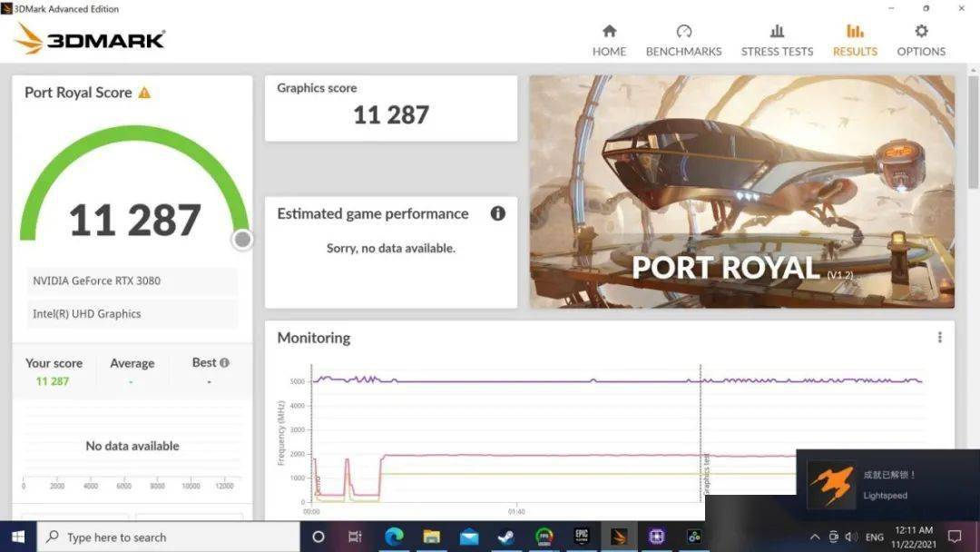Screen dimensions: 980x552
Task: Go to the HOME tab
Action: [609, 41]
